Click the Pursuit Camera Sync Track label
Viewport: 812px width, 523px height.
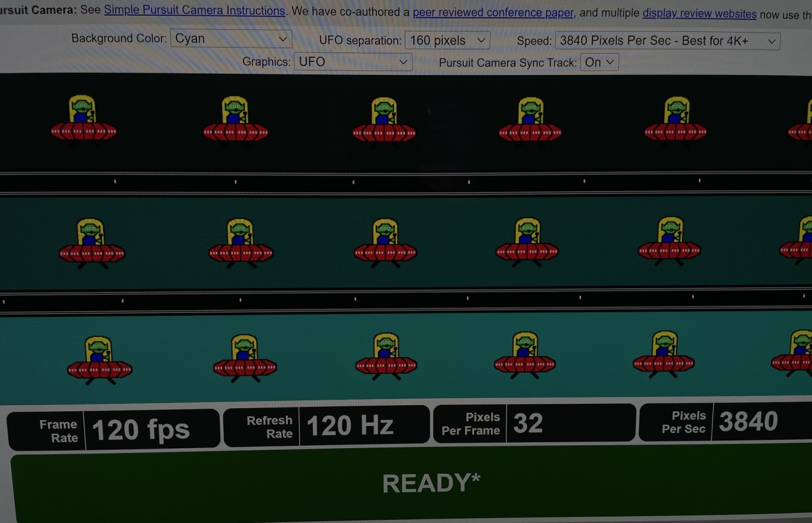(507, 62)
